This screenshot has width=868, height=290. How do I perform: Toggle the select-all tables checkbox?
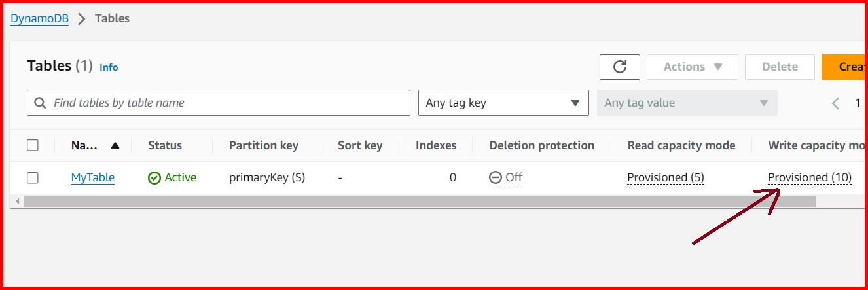33,145
